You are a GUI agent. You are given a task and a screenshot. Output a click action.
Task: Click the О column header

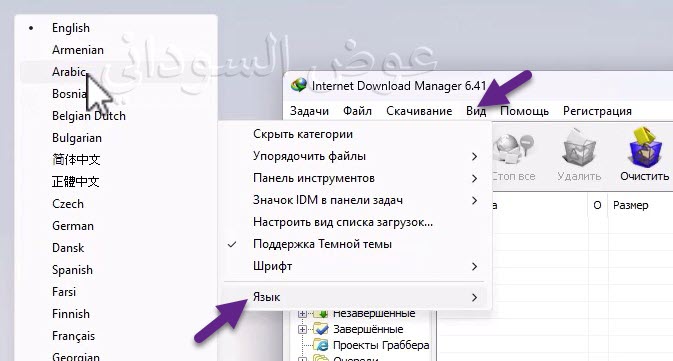[597, 205]
